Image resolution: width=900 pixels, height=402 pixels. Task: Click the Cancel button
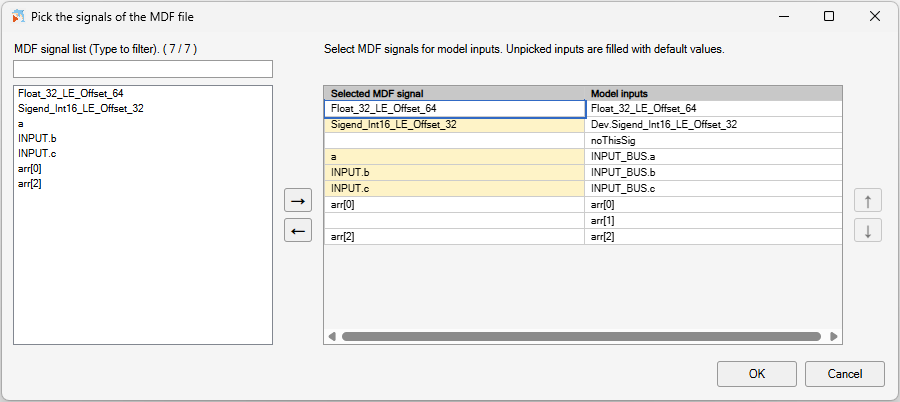tap(844, 374)
